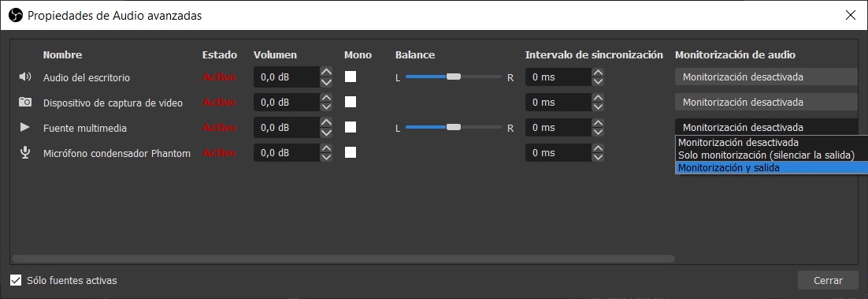Increase sync offset for Audio del escritorio
Image resolution: width=868 pixels, height=299 pixels.
[597, 72]
